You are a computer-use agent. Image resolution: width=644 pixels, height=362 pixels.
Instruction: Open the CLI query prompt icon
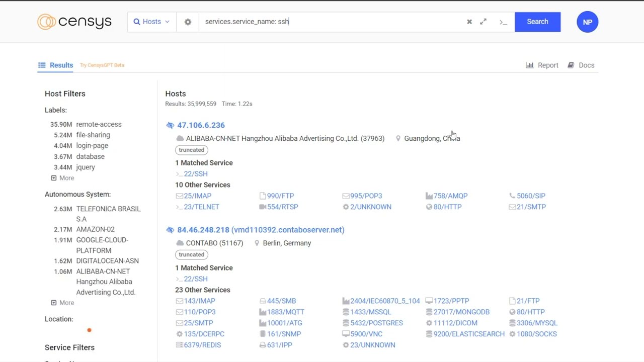pos(503,22)
